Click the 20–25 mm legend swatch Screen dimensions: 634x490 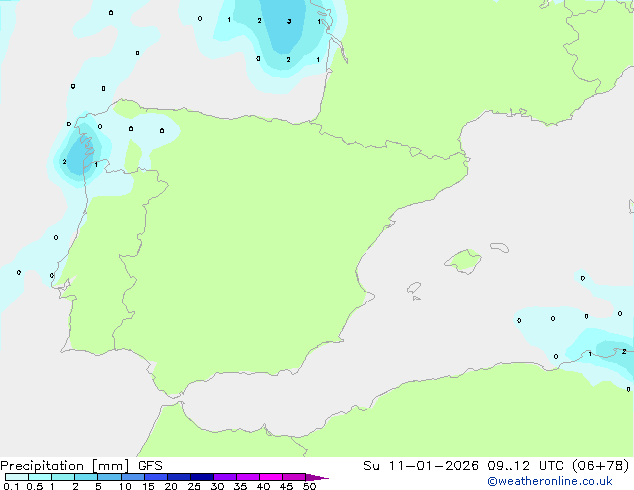tap(179, 477)
